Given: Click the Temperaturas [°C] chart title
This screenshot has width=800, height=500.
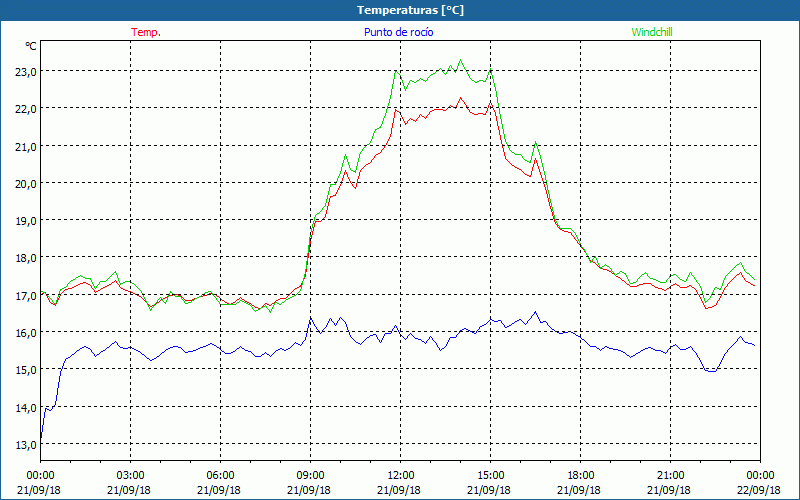Looking at the screenshot, I should click(410, 10).
